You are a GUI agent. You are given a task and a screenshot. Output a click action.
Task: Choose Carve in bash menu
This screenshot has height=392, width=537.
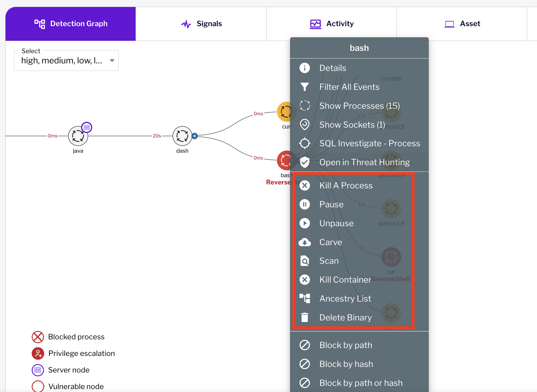[x=359, y=242]
